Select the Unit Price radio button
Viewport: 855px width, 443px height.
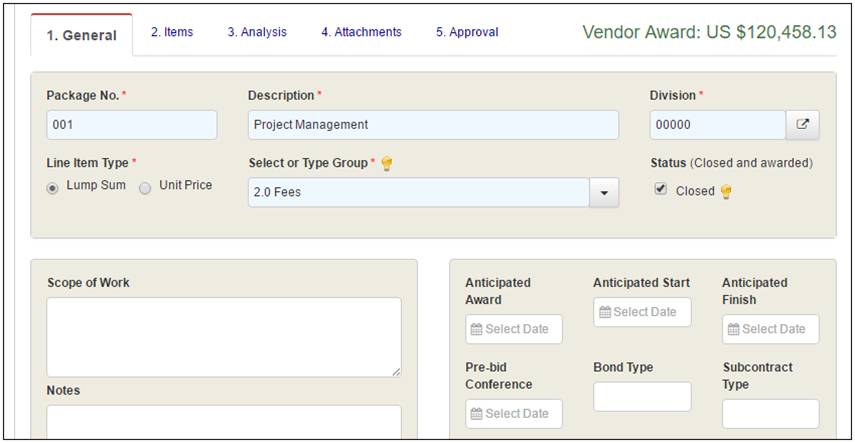point(145,188)
